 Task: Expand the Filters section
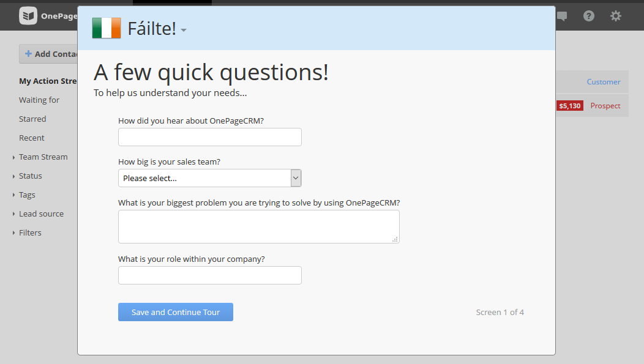click(13, 232)
